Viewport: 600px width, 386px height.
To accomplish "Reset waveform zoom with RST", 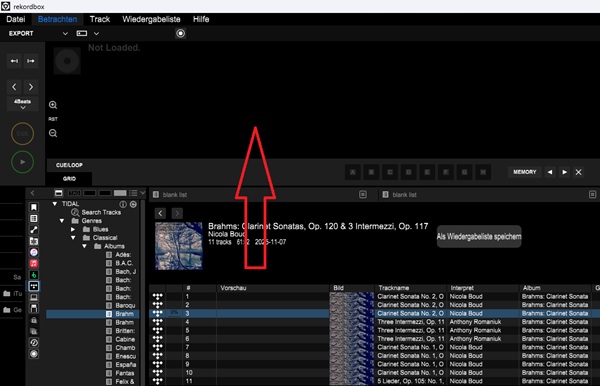I will 53,119.
